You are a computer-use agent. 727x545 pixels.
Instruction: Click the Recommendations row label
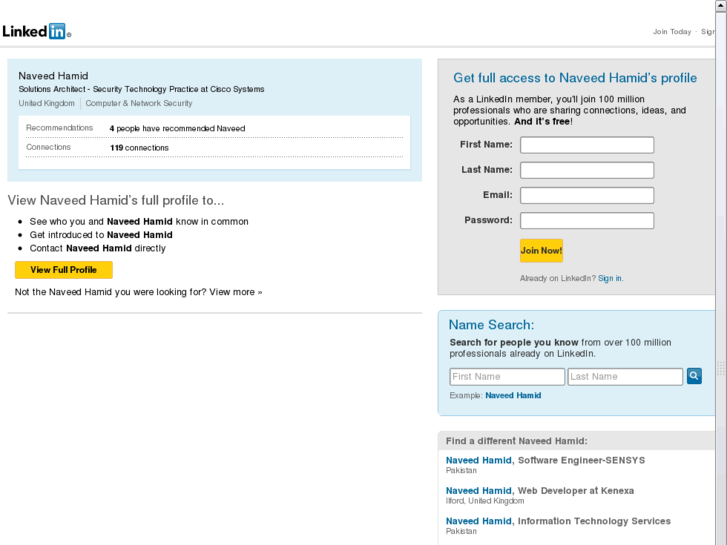(x=59, y=128)
